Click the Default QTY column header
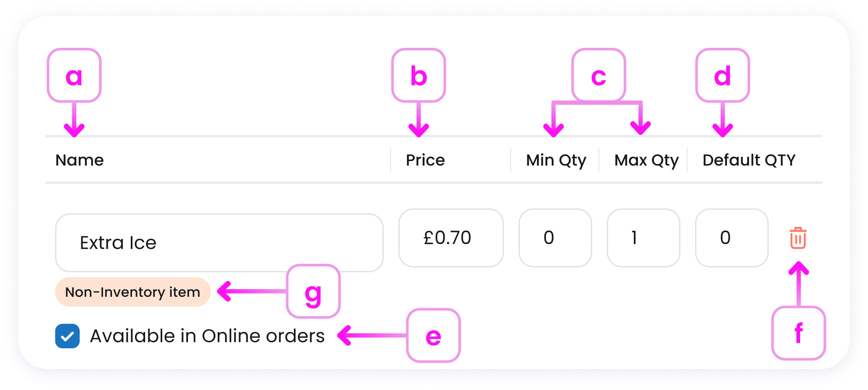This screenshot has width=868, height=390. click(x=749, y=160)
